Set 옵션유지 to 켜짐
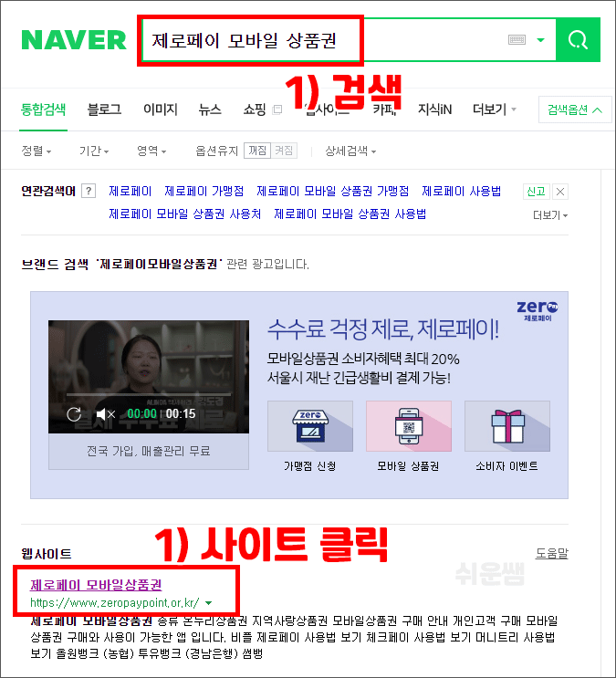 284,151
